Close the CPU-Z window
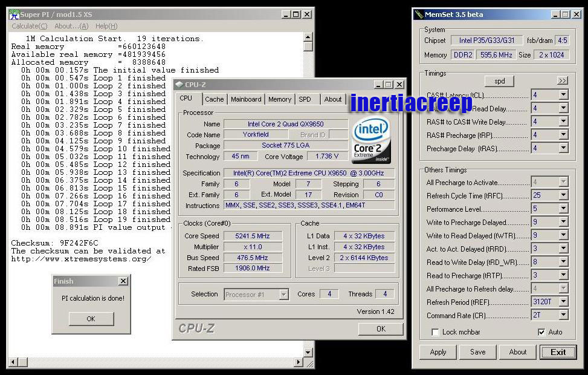Screen dimensions: 588x375 tap(399, 85)
